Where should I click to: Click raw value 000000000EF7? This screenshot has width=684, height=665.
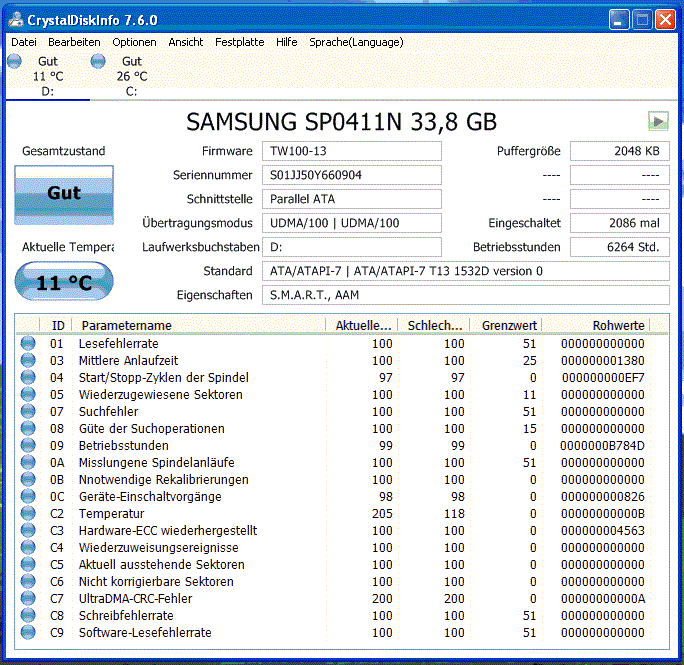coord(602,377)
